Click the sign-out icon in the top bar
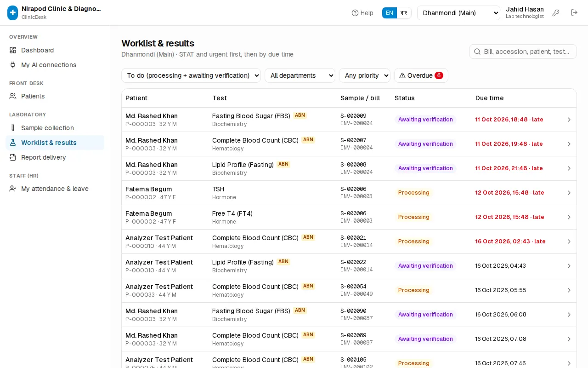 click(574, 13)
